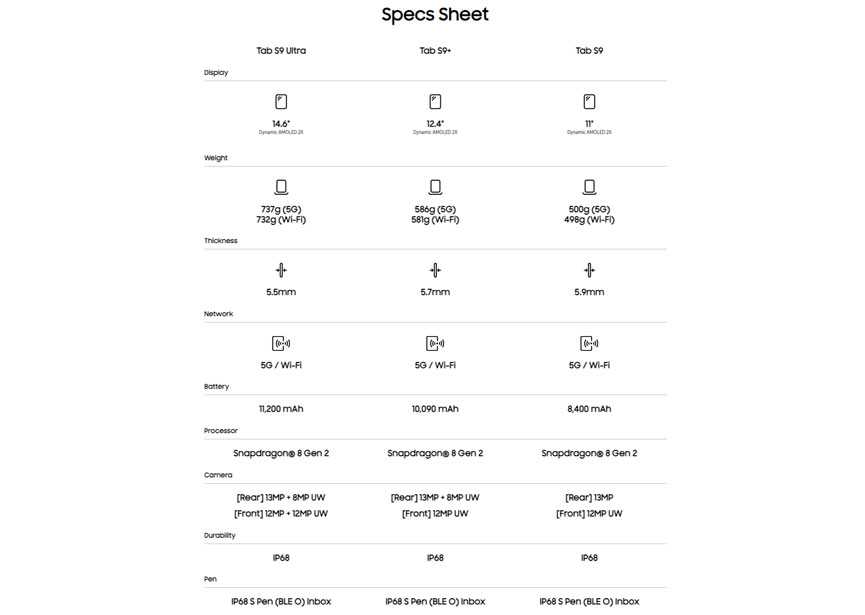Click the Tab S9 weight icon
The height and width of the screenshot is (615, 865).
coord(589,187)
